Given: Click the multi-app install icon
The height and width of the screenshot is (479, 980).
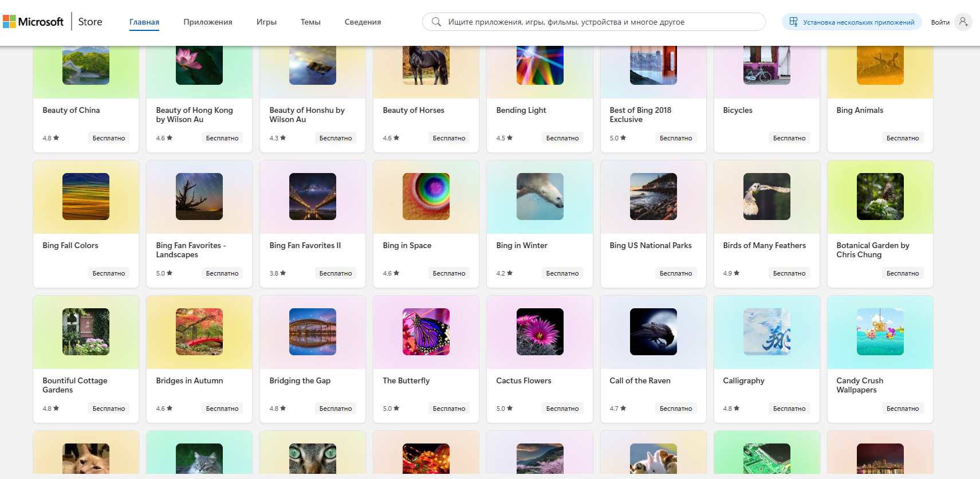Looking at the screenshot, I should pos(793,22).
